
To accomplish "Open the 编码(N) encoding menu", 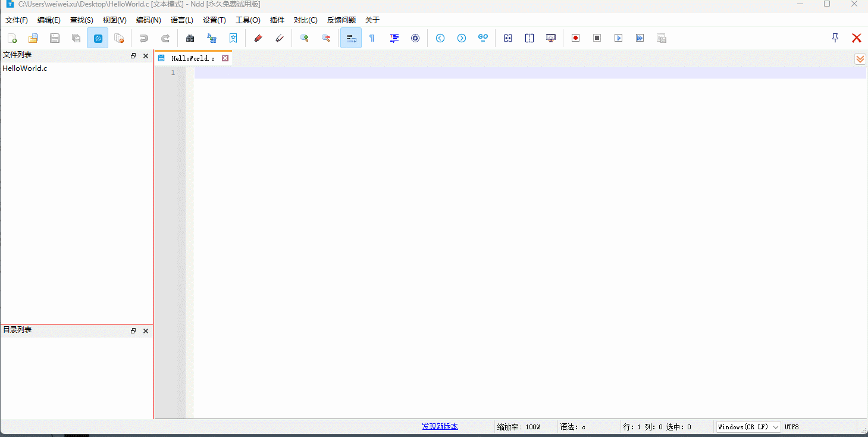I will tap(148, 20).
